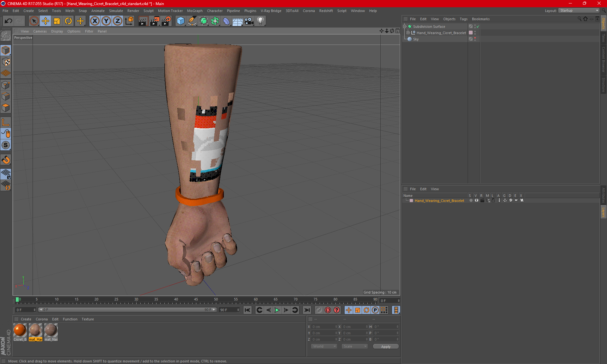Switch to Texture mode
Image resolution: width=607 pixels, height=364 pixels.
click(x=6, y=62)
